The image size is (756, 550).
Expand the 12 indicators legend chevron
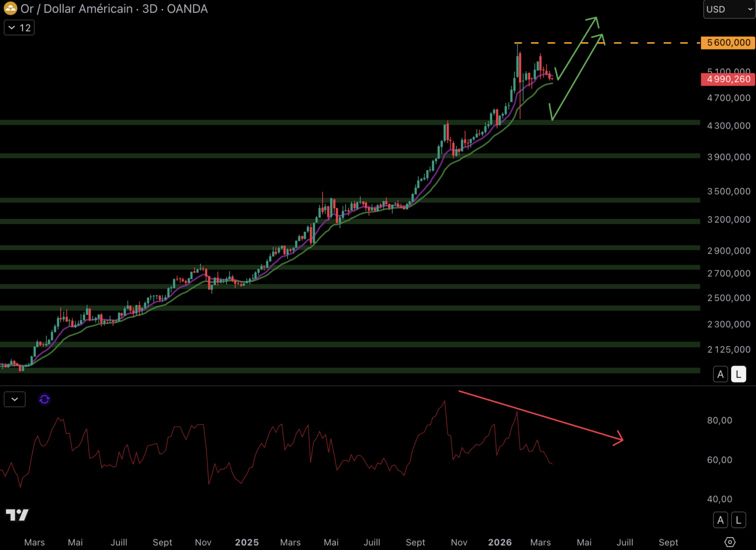(x=12, y=28)
